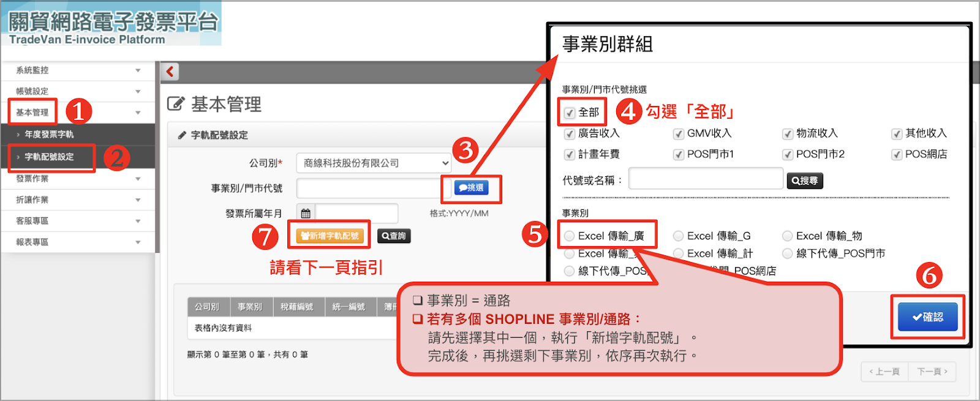This screenshot has height=401, width=980.
Task: Open the 公司別 company dropdown
Action: pos(374,163)
